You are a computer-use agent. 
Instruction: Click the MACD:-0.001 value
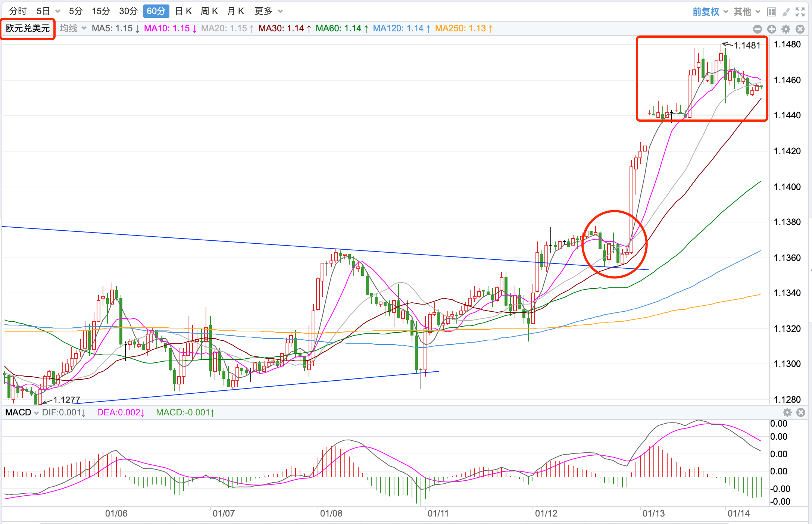pyautogui.click(x=185, y=412)
